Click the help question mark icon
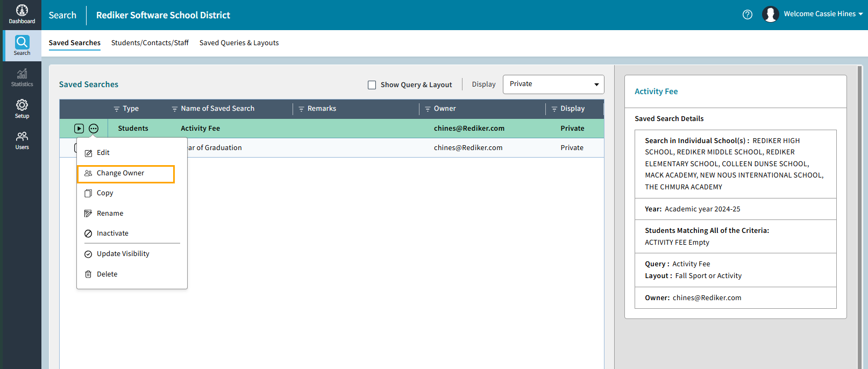This screenshot has width=868, height=369. tap(748, 15)
